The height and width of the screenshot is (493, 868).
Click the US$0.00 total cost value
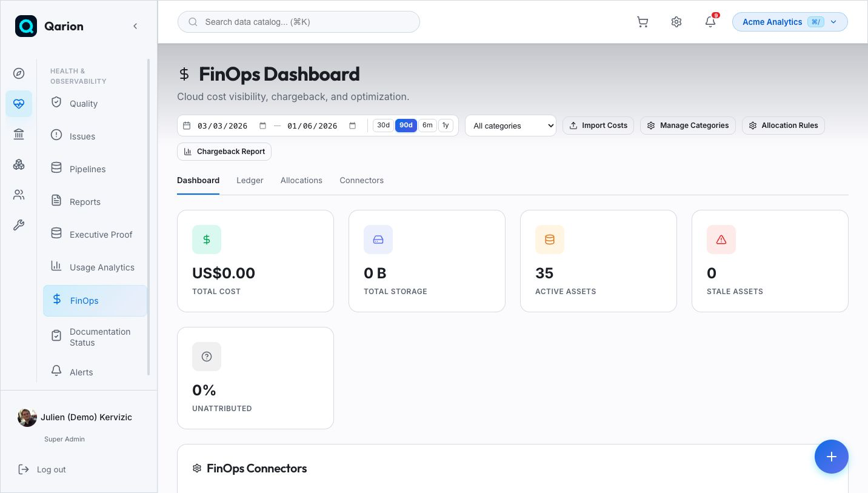click(224, 273)
